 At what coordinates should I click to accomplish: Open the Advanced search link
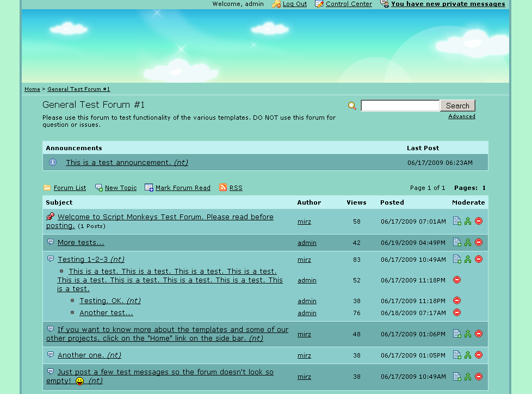point(462,116)
